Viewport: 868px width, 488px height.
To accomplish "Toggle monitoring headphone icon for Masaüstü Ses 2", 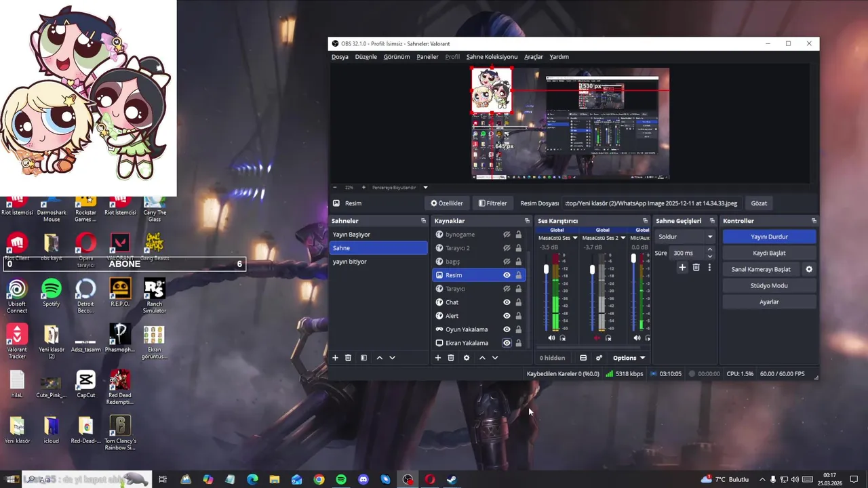I will tap(608, 338).
